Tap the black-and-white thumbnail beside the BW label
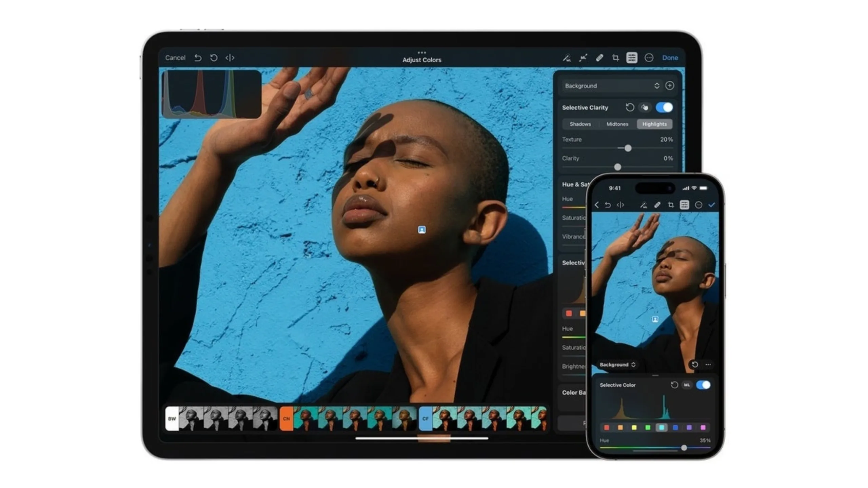The width and height of the screenshot is (868, 488). (191, 419)
